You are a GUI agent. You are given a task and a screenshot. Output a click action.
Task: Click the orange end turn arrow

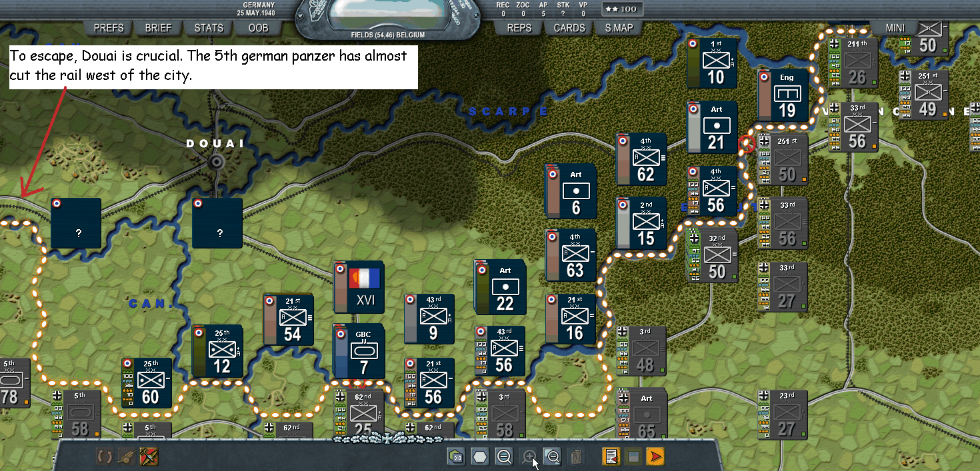coord(656,457)
